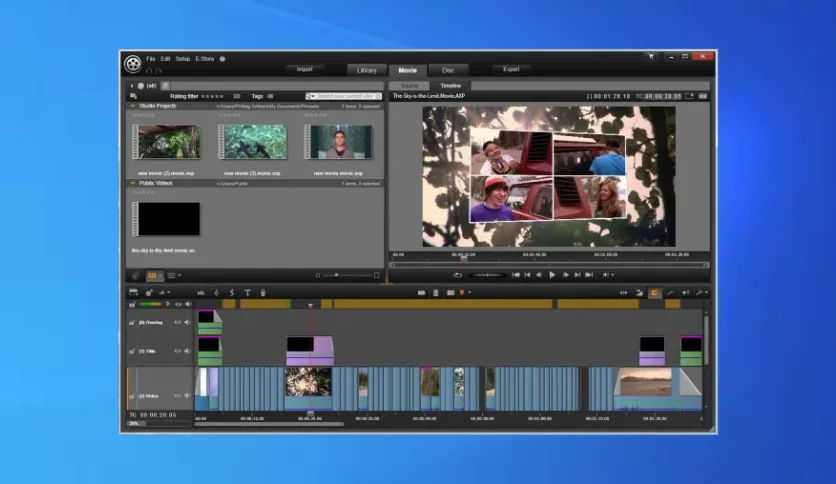
Task: Click the voice-over microphone tool
Action: pyautogui.click(x=263, y=293)
